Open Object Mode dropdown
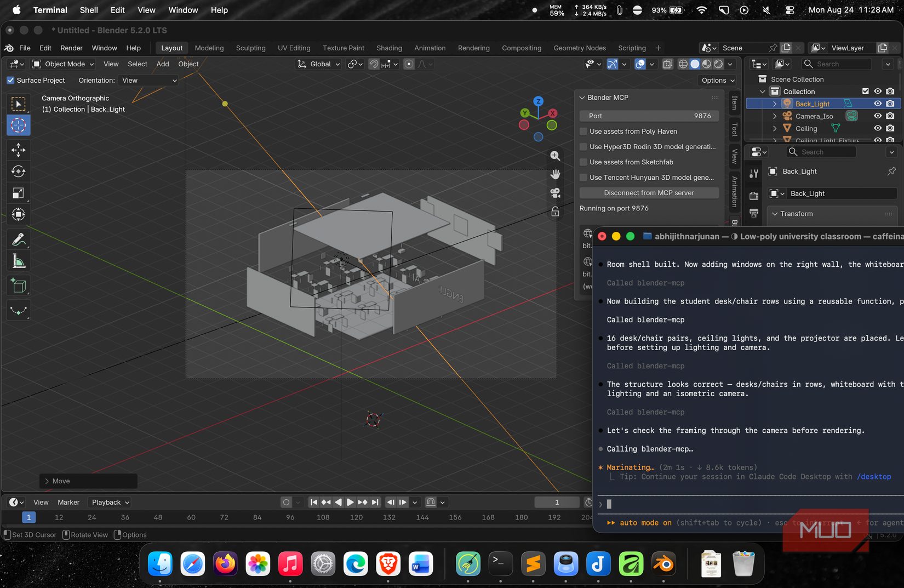The image size is (904, 588). tap(63, 64)
